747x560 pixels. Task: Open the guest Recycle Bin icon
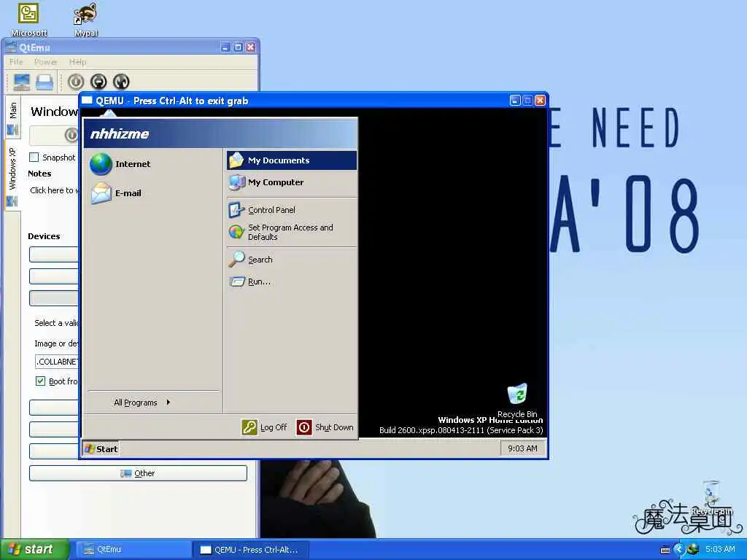(x=517, y=400)
